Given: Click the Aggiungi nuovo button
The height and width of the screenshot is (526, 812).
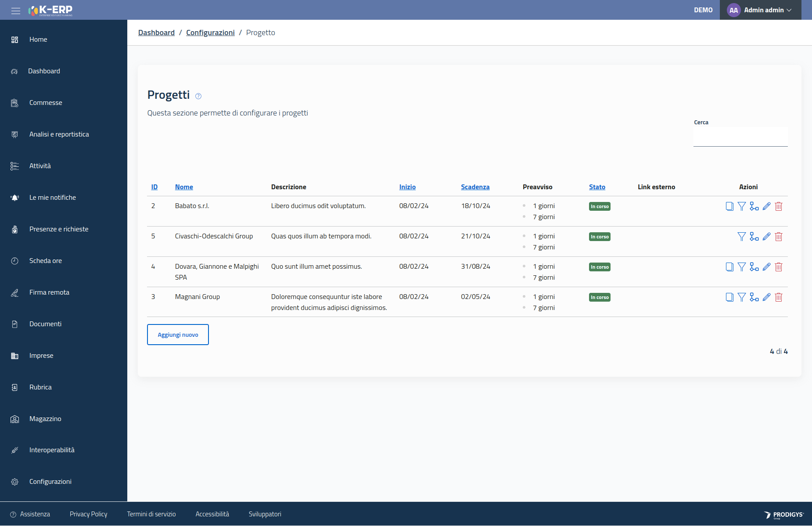Looking at the screenshot, I should (x=178, y=335).
